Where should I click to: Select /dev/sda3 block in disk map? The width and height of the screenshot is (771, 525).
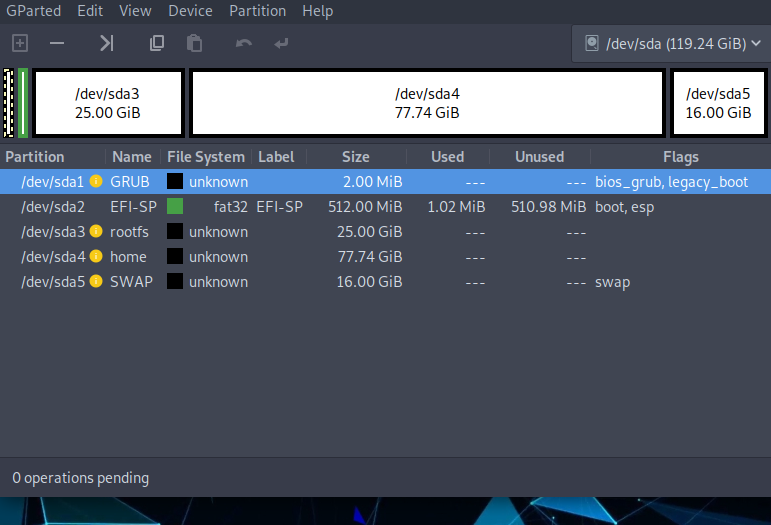click(108, 103)
